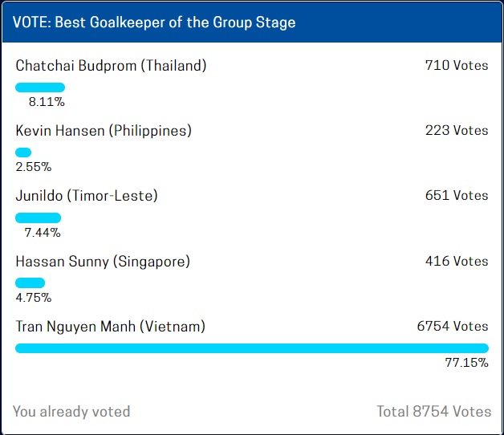504x435 pixels.
Task: Click Kevin Hansen's small progress bar
Action: point(23,152)
